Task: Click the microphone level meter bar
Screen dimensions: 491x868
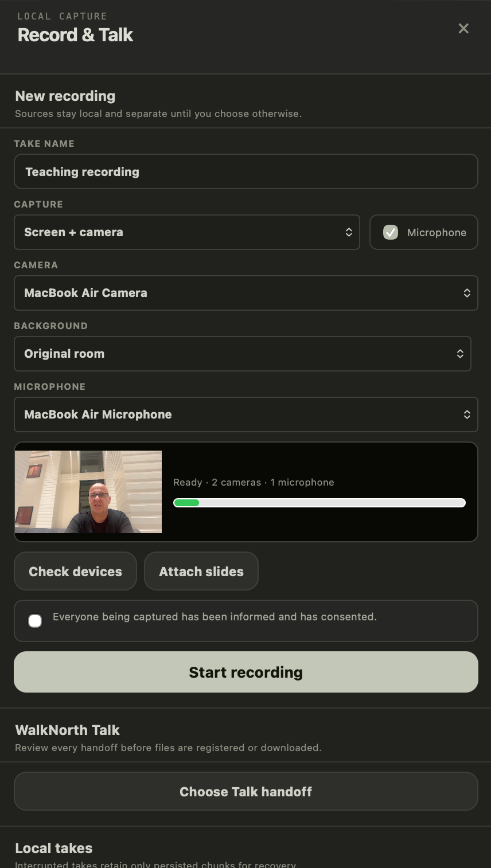Action: 319,503
